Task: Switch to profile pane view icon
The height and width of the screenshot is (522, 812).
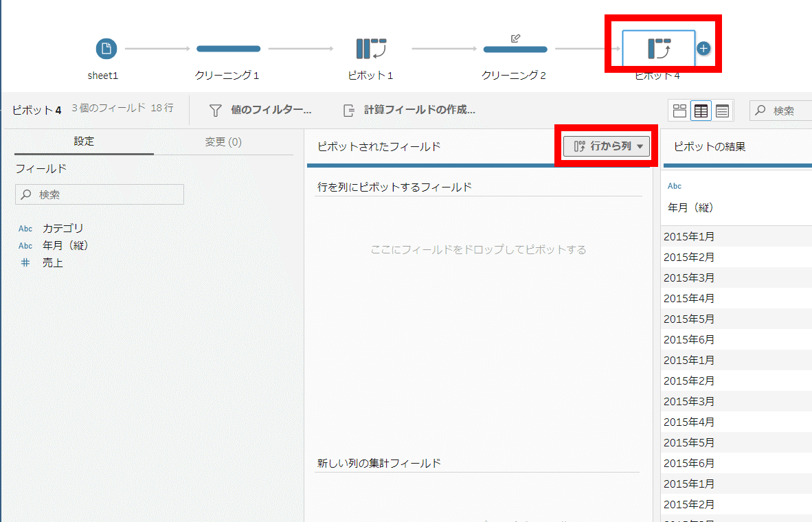Action: coord(679,111)
